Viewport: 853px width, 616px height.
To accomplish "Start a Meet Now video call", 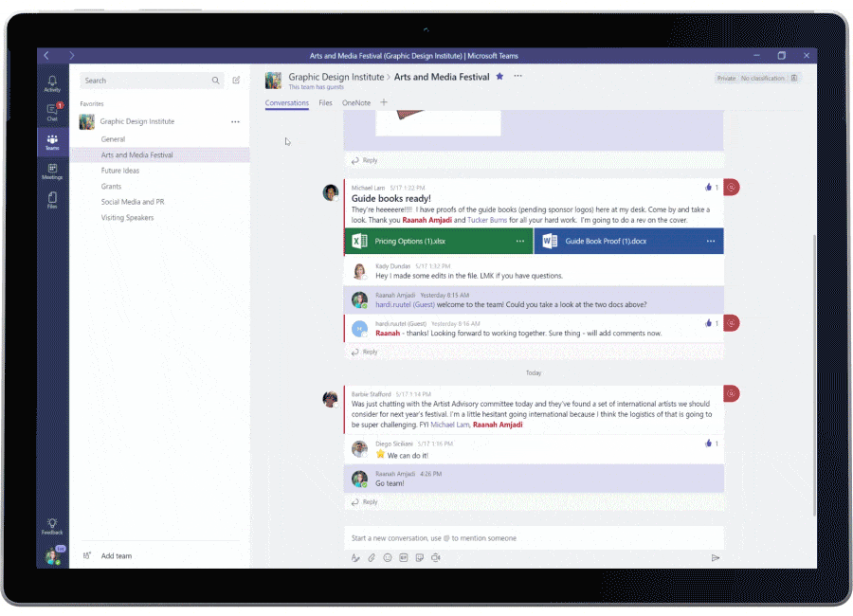I will tap(435, 558).
